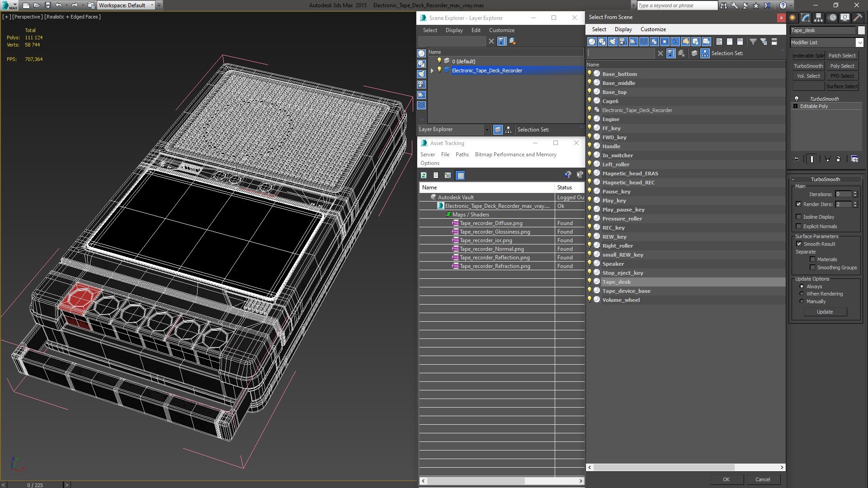
Task: Open Customize menu in Scene Explorer
Action: [x=501, y=30]
